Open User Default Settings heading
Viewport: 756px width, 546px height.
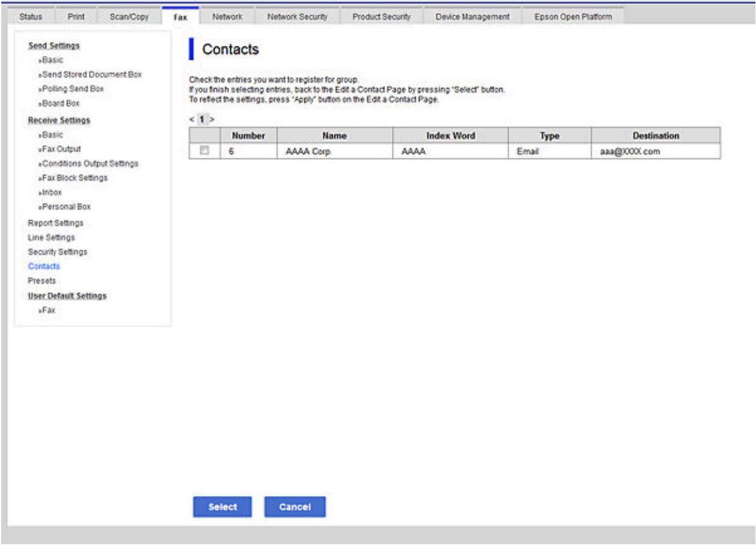(x=67, y=296)
